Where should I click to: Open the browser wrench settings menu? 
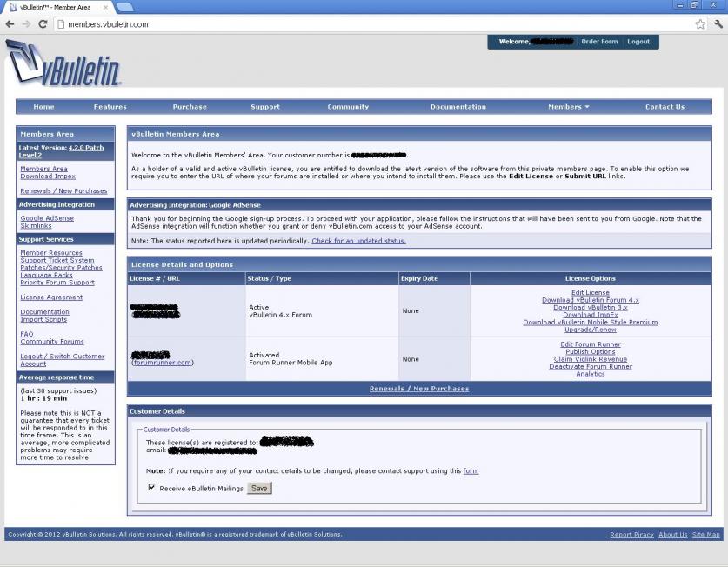[718, 24]
